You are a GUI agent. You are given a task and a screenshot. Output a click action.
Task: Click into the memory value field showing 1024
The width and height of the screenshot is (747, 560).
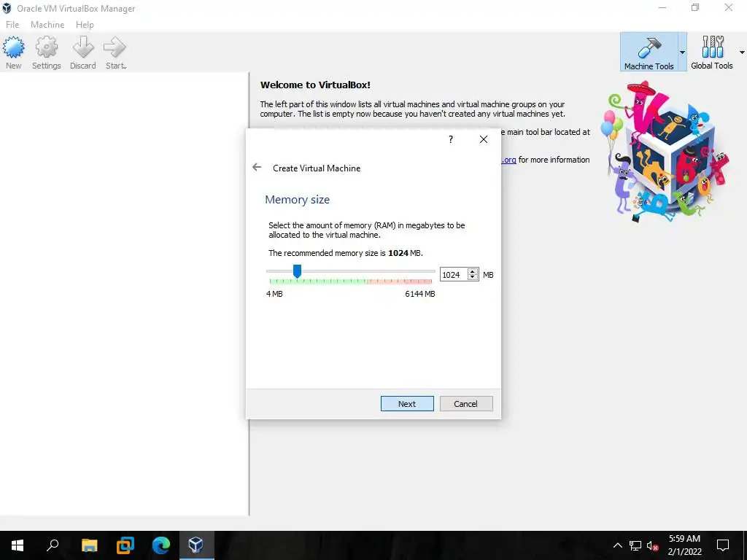[454, 275]
